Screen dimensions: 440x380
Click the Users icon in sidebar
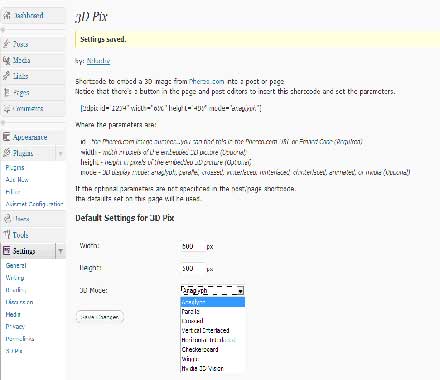click(x=7, y=219)
